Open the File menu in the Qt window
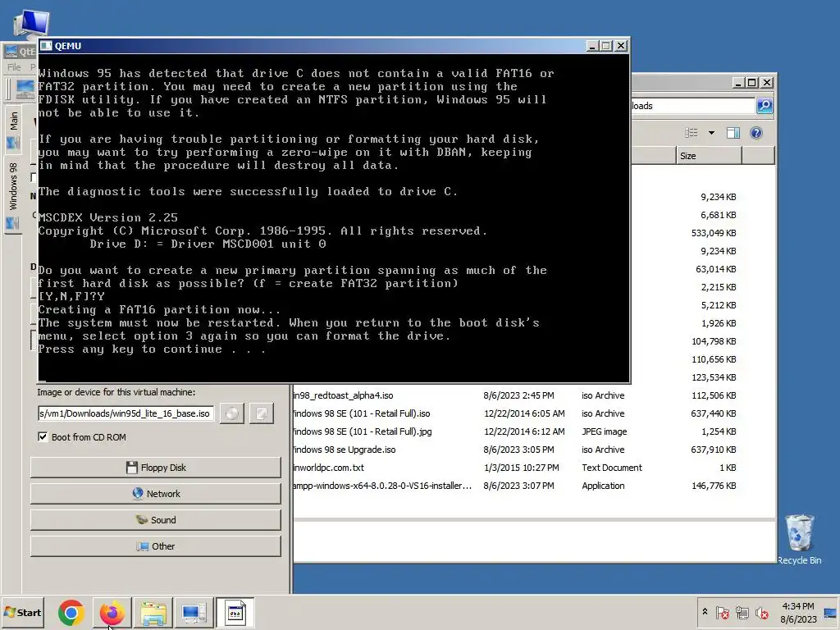840x630 pixels. (x=14, y=67)
